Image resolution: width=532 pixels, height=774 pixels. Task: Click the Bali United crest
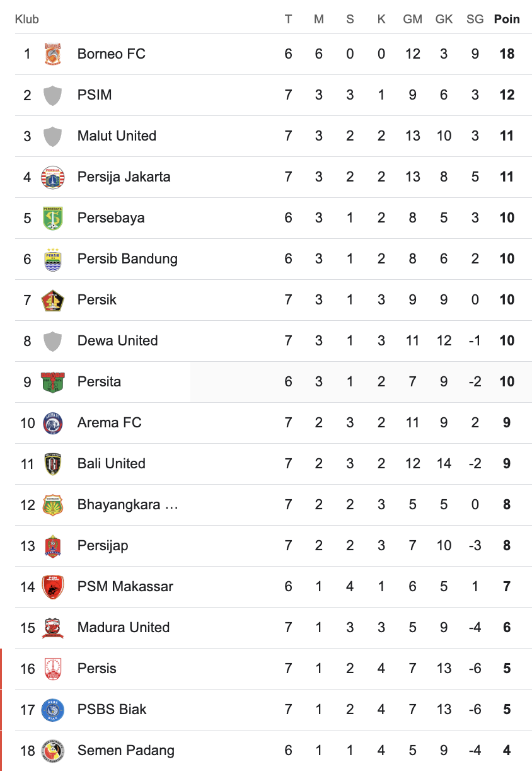(x=53, y=464)
